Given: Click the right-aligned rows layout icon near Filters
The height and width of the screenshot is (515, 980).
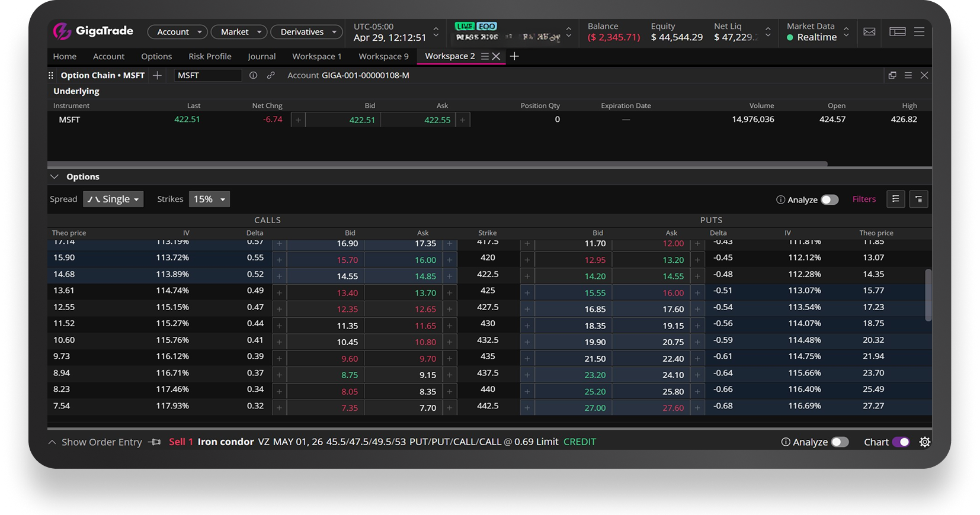Looking at the screenshot, I should point(919,199).
